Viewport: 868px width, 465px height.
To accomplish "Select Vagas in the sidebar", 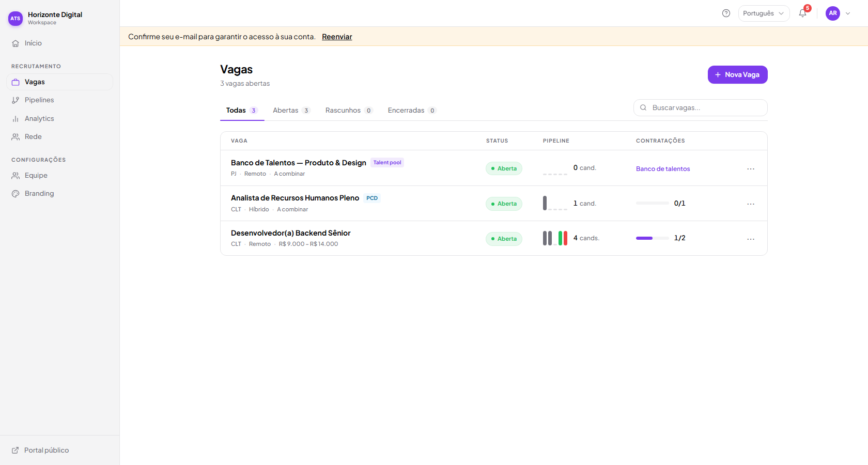I will click(59, 82).
